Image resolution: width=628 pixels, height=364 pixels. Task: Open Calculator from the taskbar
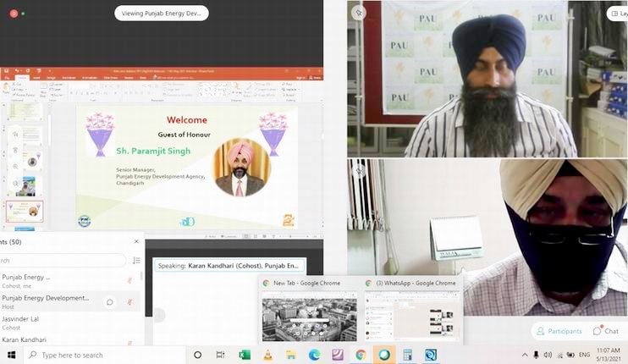tap(407, 355)
